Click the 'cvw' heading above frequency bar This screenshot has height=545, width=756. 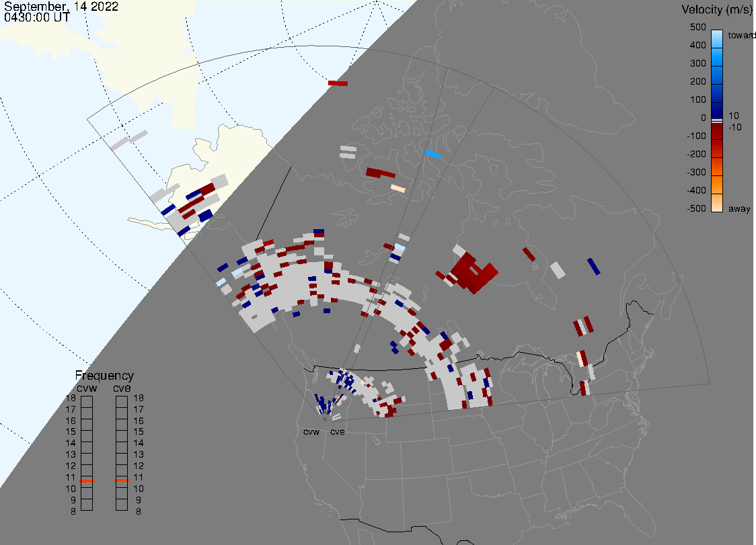[87, 388]
